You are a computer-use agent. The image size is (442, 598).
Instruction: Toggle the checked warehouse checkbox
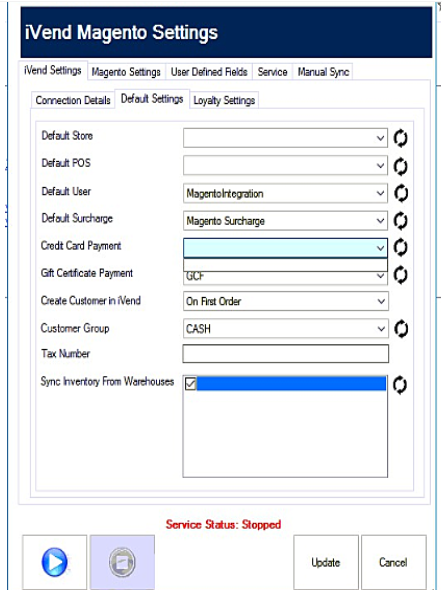tap(190, 383)
